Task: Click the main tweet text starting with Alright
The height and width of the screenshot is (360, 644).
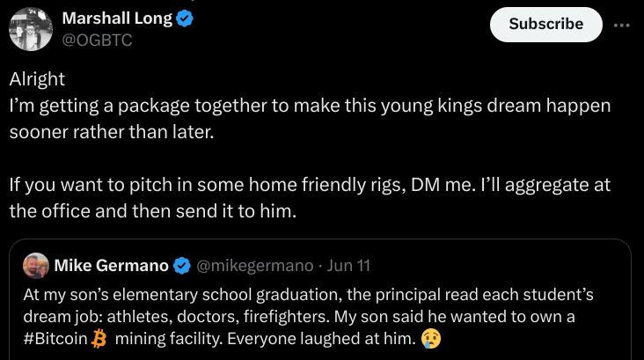Action: tap(37, 78)
